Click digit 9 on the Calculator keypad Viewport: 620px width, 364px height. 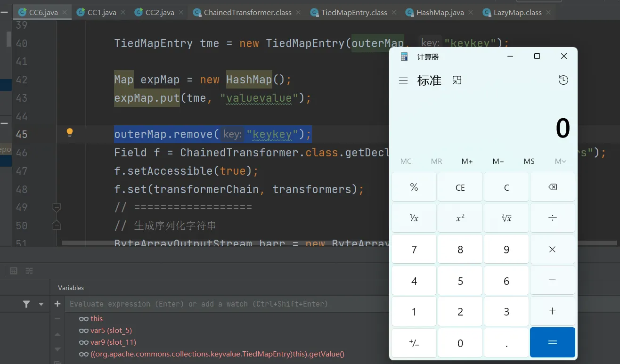coord(506,249)
